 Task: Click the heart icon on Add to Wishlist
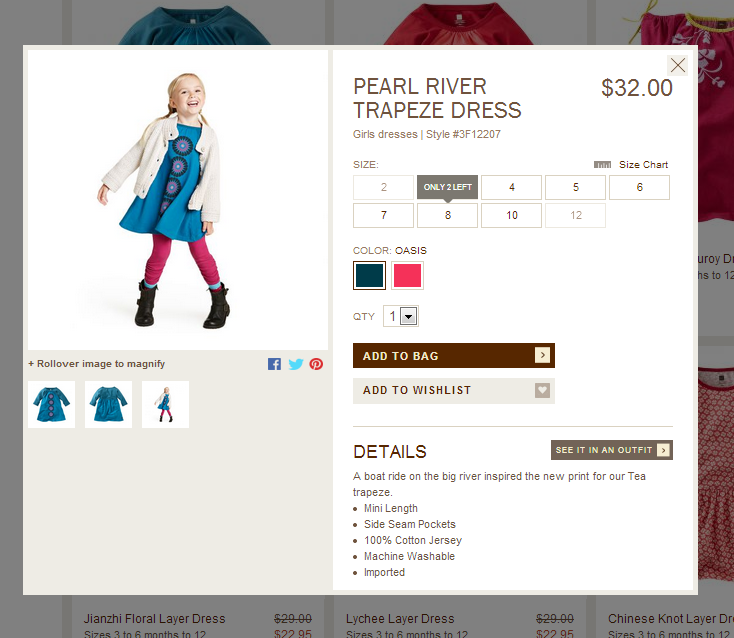tap(542, 390)
